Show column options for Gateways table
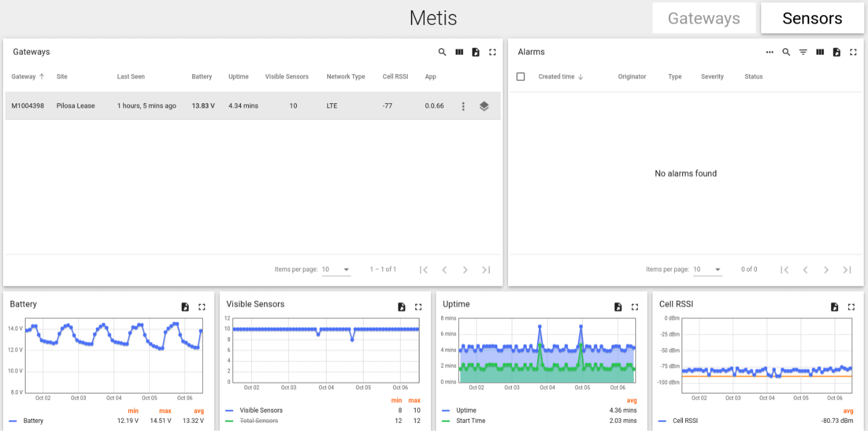Screen dimensions: 868x432 459,52
